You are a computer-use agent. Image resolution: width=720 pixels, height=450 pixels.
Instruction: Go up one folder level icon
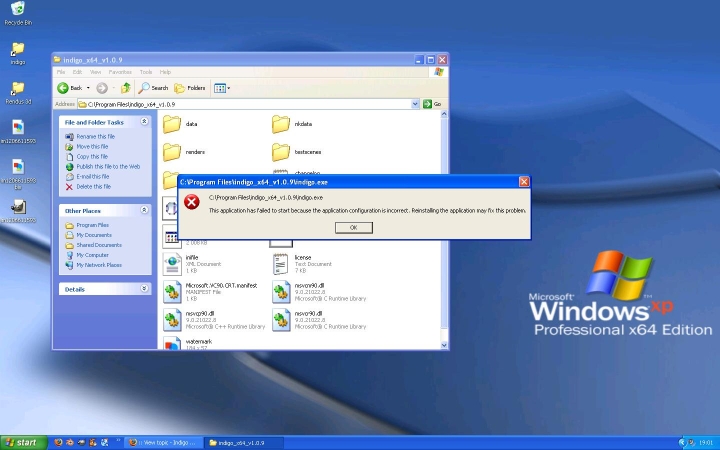tap(125, 88)
